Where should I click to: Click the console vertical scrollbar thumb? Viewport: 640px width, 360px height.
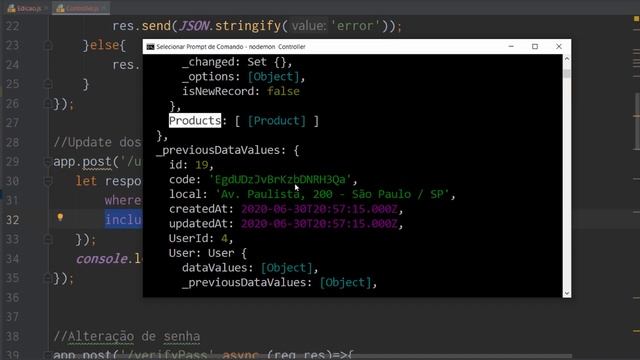coord(567,73)
